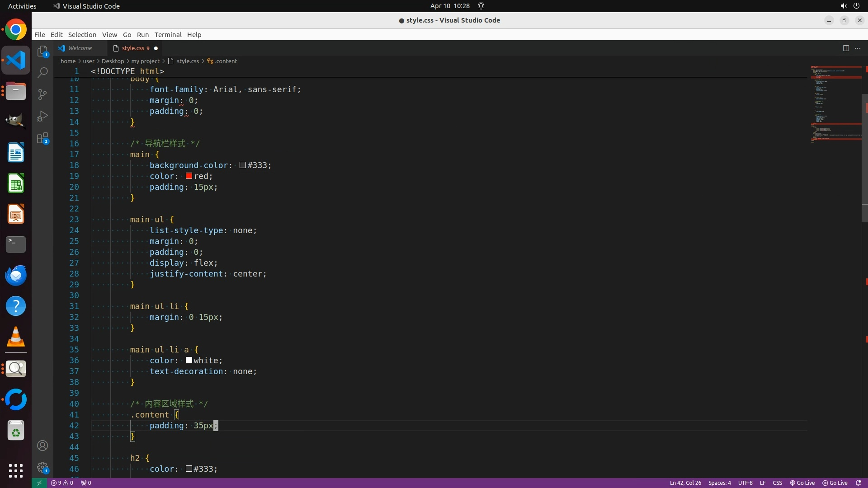Open editor More Actions ellipsis menu
This screenshot has height=488, width=868.
click(x=858, y=48)
